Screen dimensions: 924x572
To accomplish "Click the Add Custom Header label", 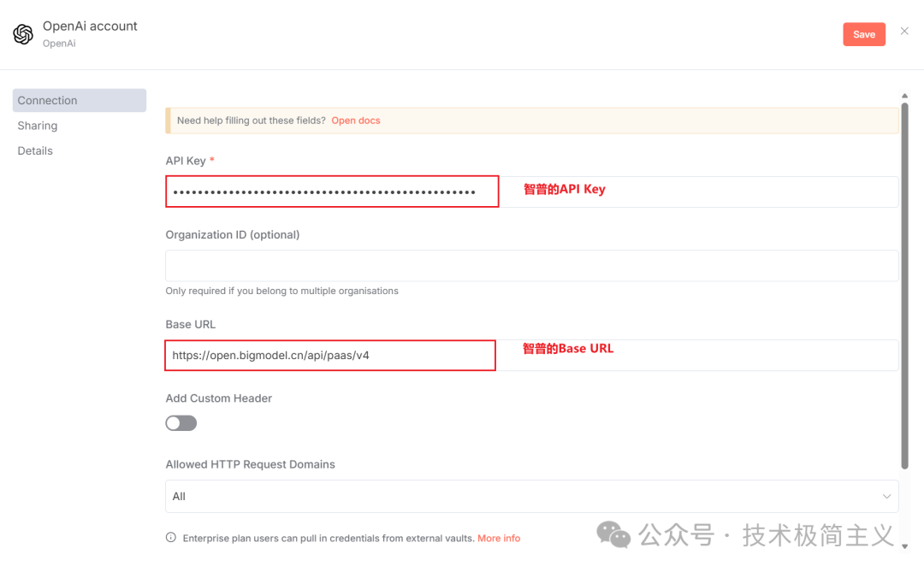I will click(x=219, y=398).
